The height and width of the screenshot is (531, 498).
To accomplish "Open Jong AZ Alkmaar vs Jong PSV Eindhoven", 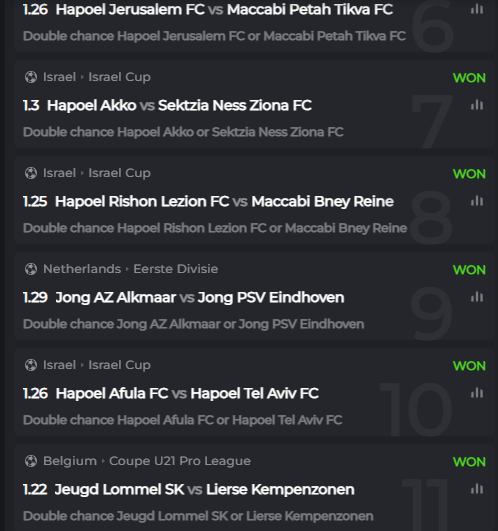I will point(200,297).
